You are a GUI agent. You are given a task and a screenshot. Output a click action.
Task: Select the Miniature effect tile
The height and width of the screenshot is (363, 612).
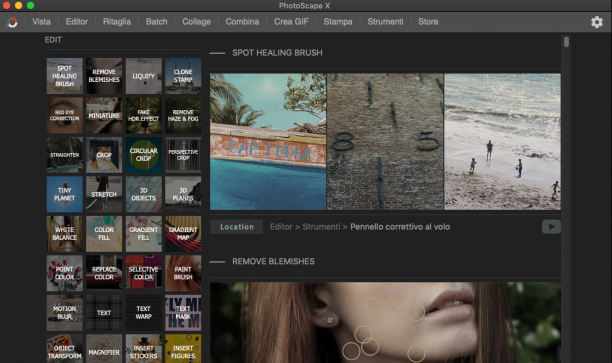click(x=104, y=115)
